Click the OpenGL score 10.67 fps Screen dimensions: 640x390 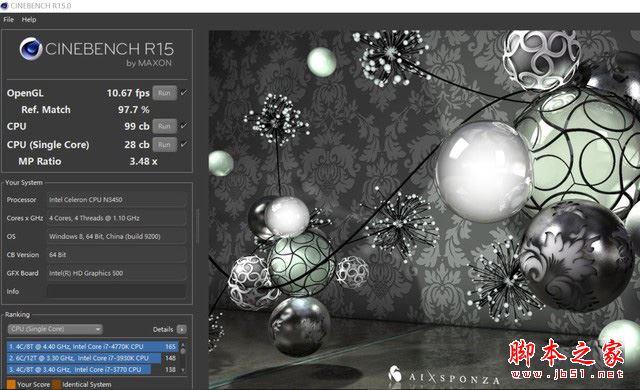point(128,93)
